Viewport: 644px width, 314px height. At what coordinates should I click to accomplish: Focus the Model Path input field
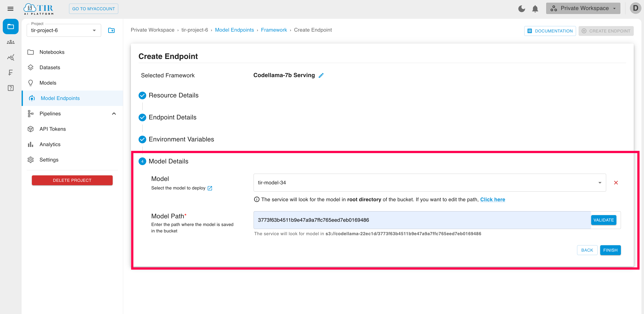point(422,220)
